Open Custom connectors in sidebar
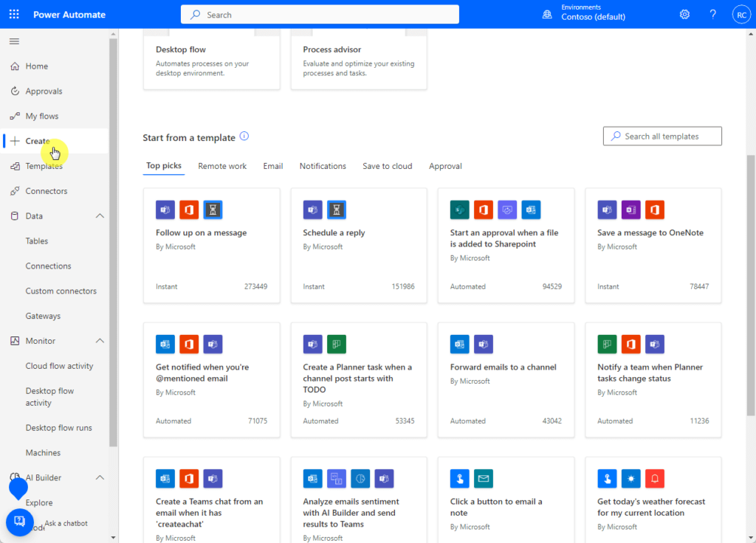This screenshot has width=756, height=543. [x=61, y=291]
